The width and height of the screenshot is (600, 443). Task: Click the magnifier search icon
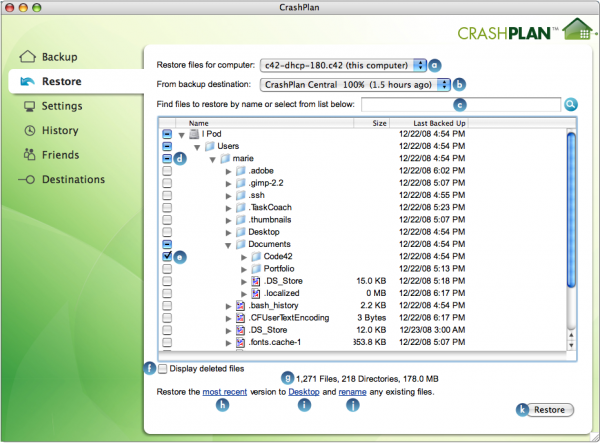pos(571,104)
